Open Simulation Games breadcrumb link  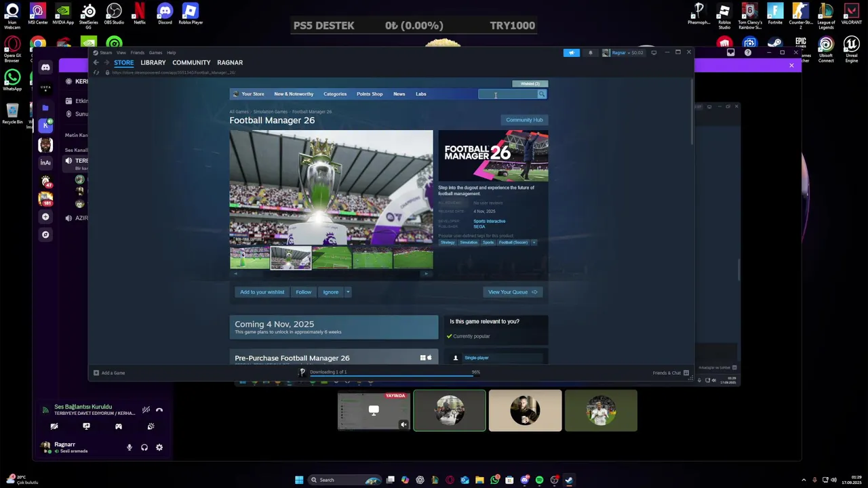tap(270, 112)
